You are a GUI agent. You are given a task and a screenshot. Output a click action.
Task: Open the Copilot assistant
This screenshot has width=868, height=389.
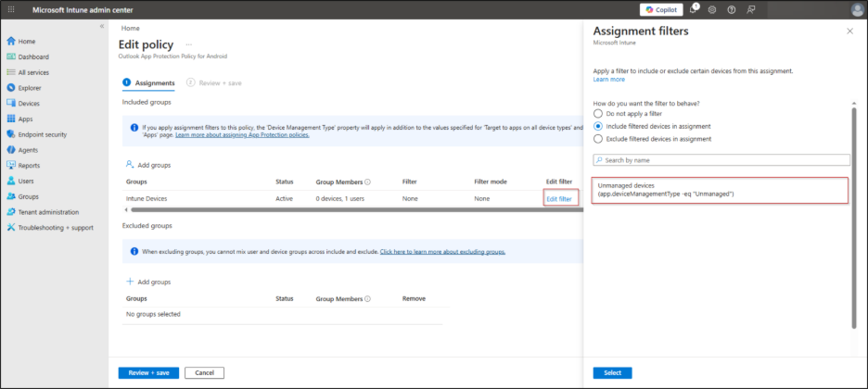click(x=660, y=9)
